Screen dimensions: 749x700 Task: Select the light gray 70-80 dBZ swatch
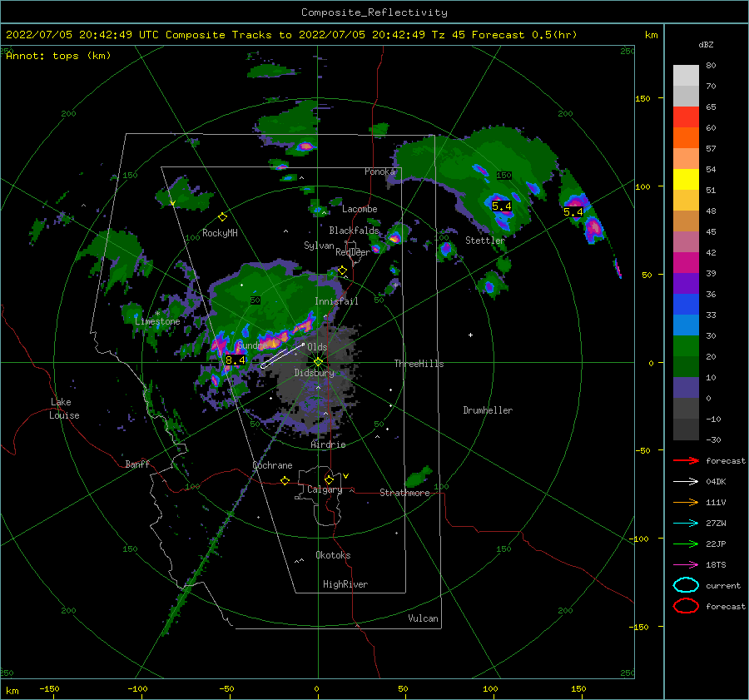[x=686, y=76]
